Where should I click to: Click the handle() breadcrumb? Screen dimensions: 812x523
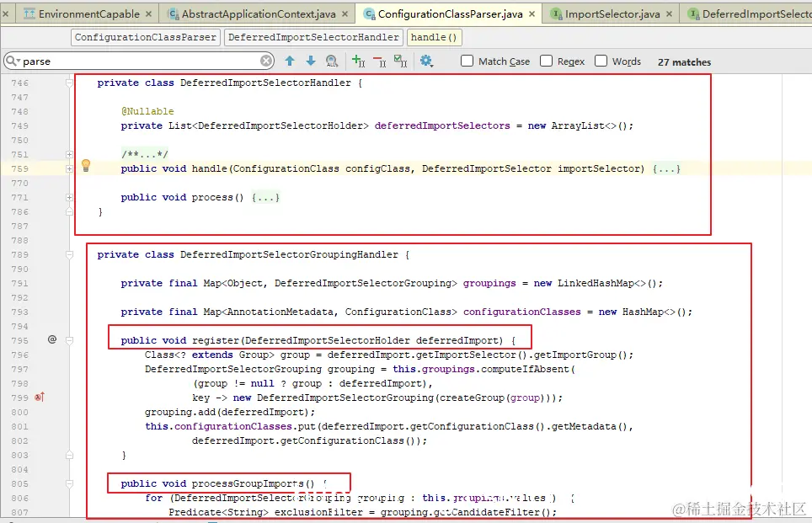(434, 37)
